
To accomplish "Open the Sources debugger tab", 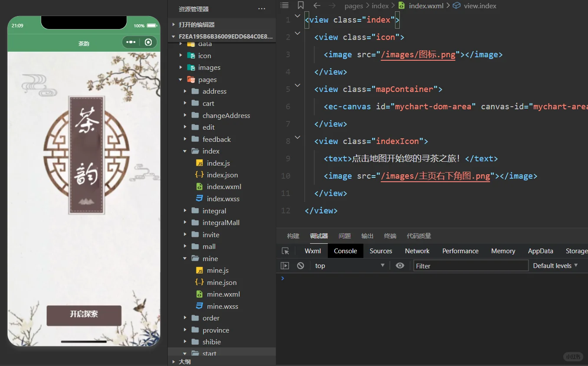I will pyautogui.click(x=381, y=251).
